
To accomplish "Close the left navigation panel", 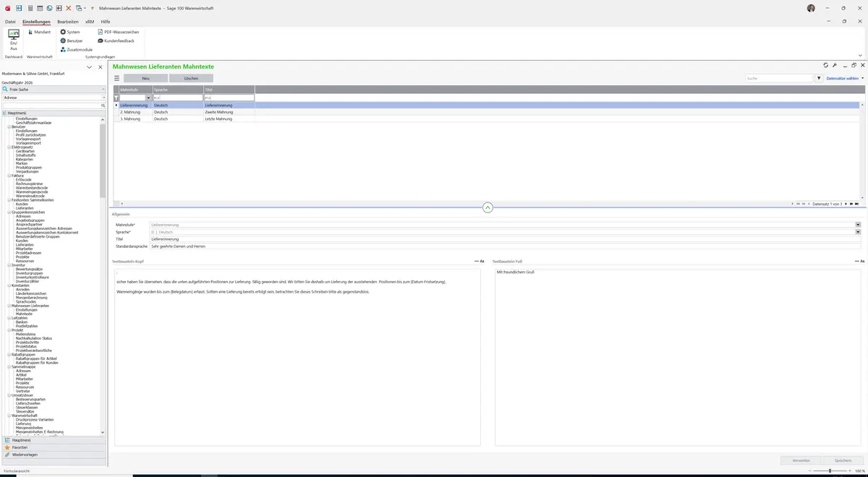I will pos(100,67).
